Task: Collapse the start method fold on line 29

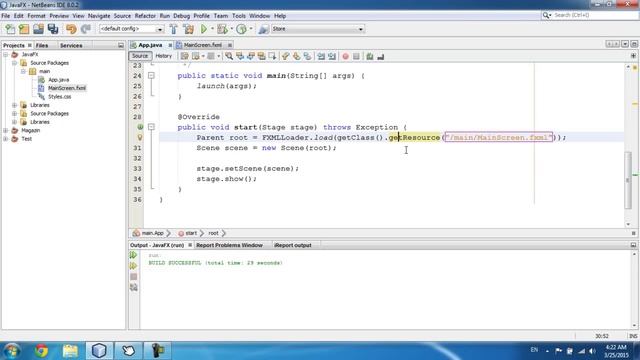Action: pos(151,127)
